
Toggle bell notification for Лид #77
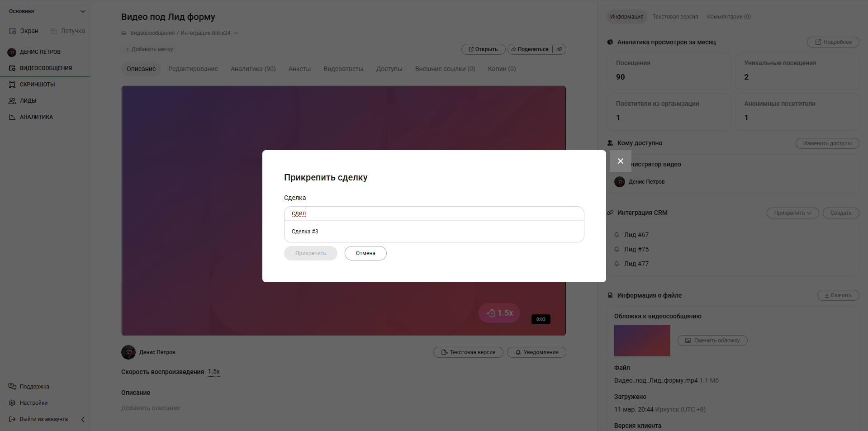617,264
